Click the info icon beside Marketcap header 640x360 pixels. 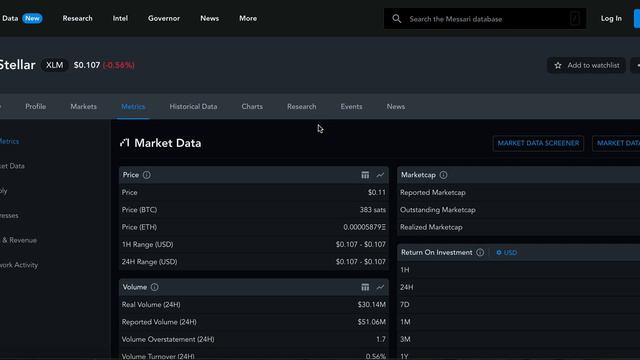[x=443, y=175]
